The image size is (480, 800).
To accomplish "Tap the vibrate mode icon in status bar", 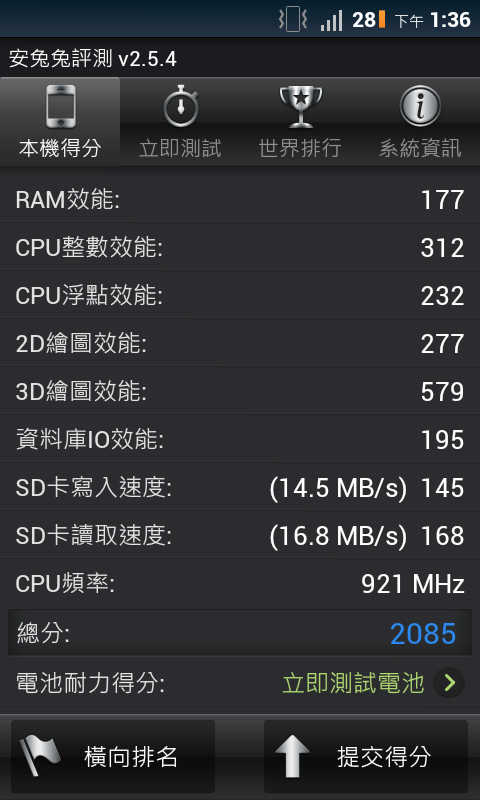I will pyautogui.click(x=293, y=20).
